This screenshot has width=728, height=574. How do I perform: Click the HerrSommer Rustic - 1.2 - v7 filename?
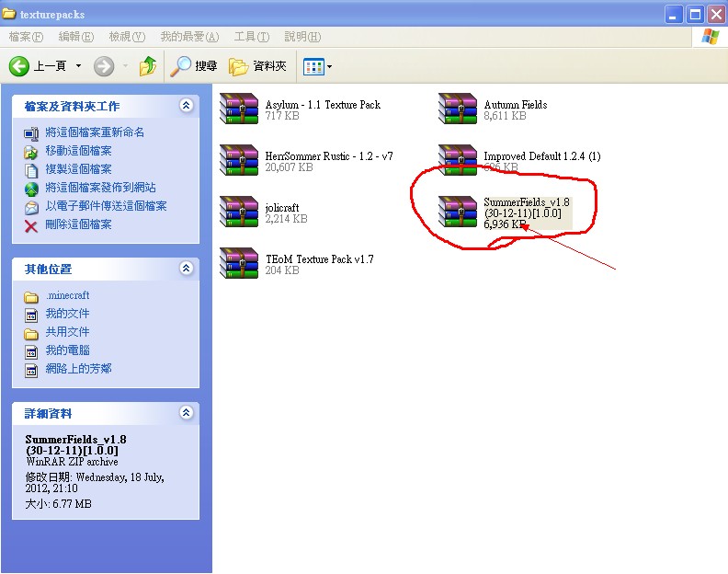click(x=329, y=156)
